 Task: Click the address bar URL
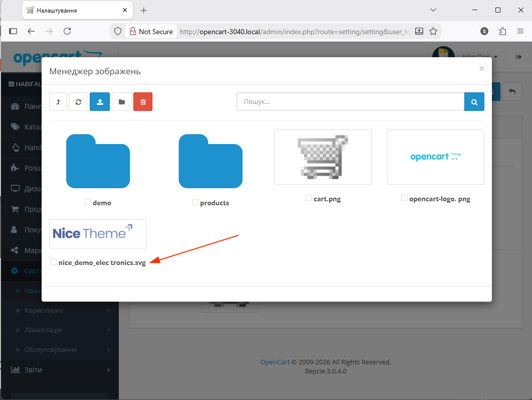tap(295, 32)
